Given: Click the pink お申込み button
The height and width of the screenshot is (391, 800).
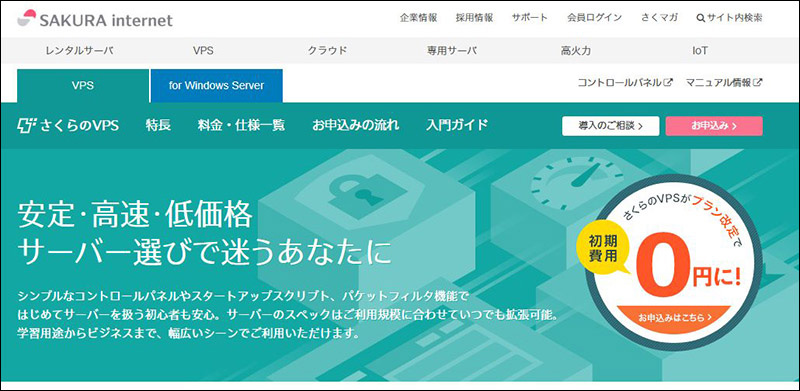Looking at the screenshot, I should 714,126.
